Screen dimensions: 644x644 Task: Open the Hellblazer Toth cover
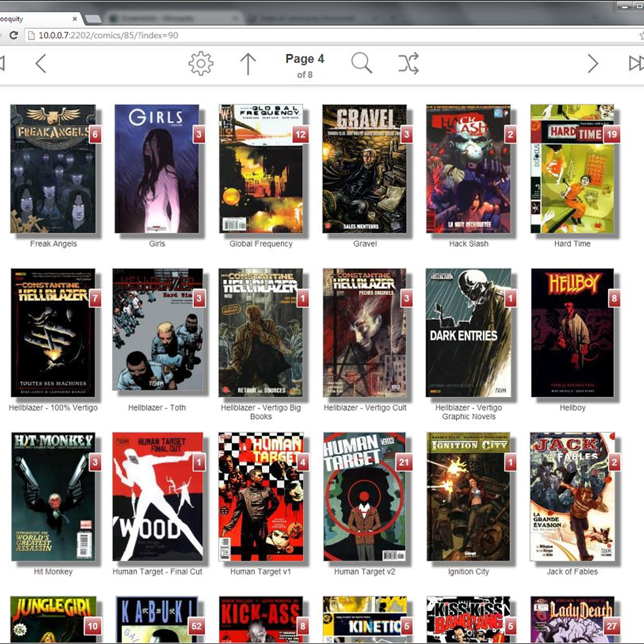pos(157,330)
